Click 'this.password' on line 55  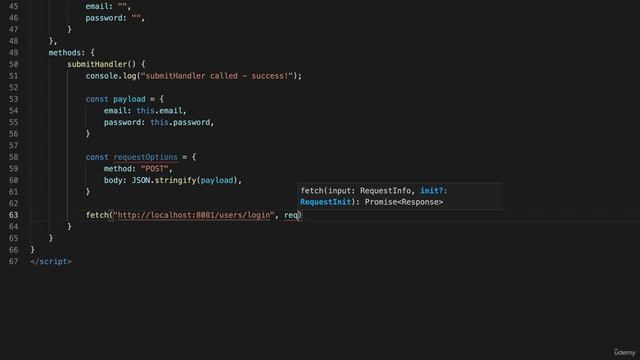click(x=180, y=122)
